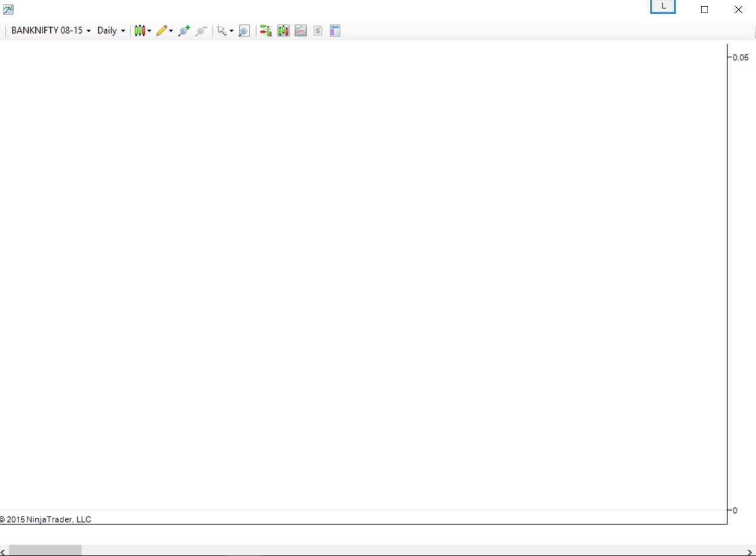Expand the chart style dropdown arrow

[150, 30]
